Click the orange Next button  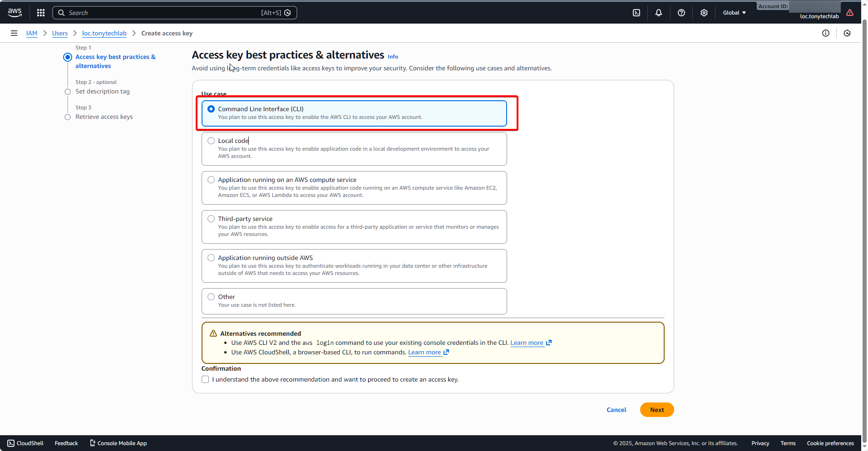point(657,410)
